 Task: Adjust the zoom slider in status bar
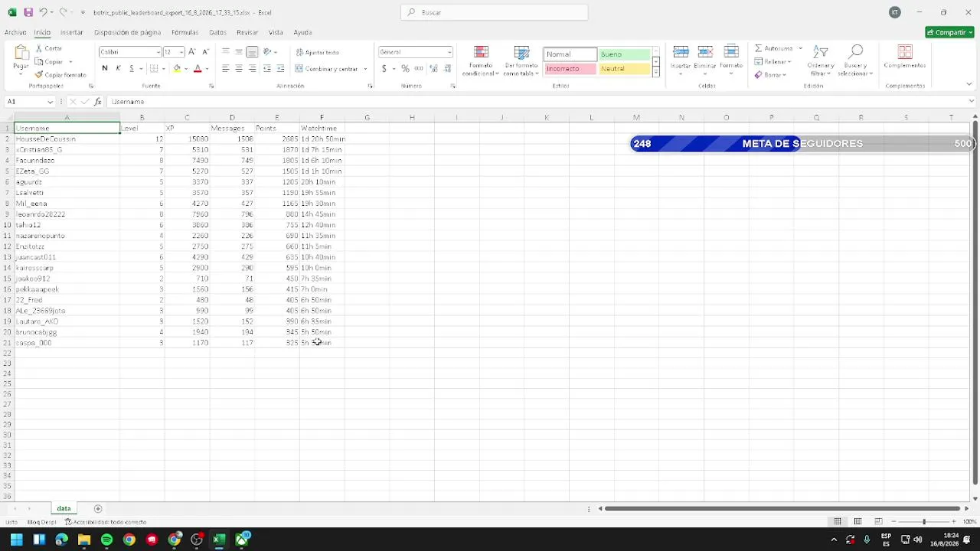pos(923,522)
